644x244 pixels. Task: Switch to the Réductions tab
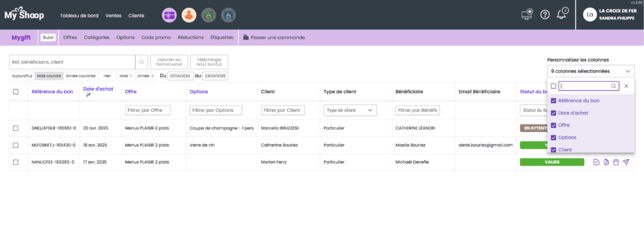[x=191, y=37]
